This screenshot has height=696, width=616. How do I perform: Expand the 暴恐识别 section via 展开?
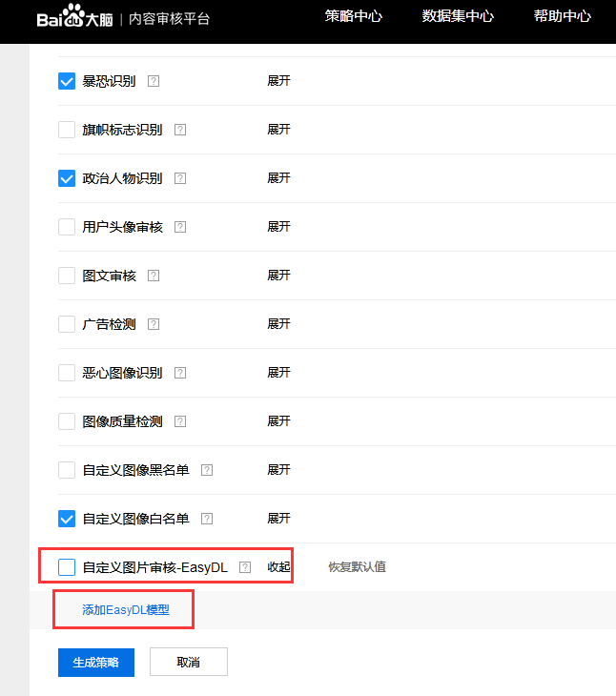click(x=278, y=81)
